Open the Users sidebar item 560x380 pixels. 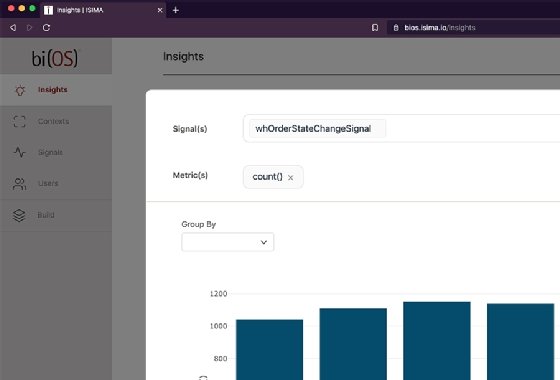click(56, 184)
